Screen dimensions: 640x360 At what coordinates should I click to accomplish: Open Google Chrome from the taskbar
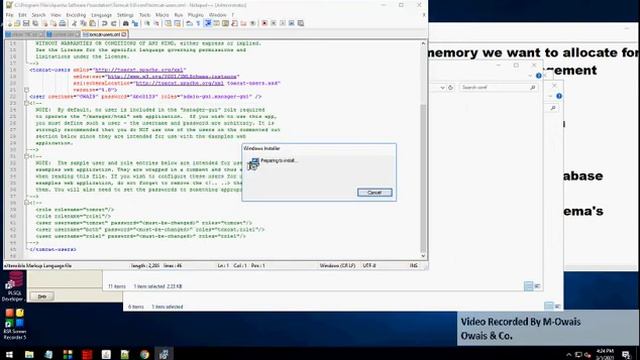click(x=144, y=354)
